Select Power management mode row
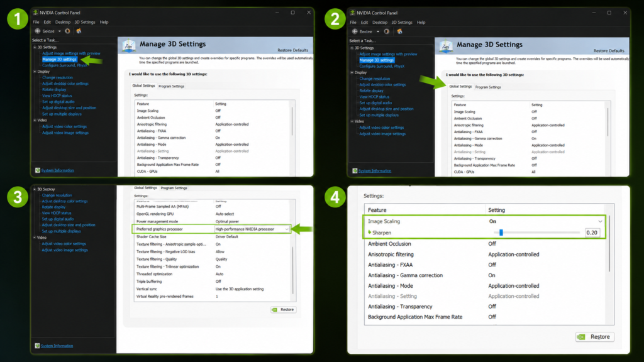Screen dimensions: 644x362 click(x=213, y=221)
